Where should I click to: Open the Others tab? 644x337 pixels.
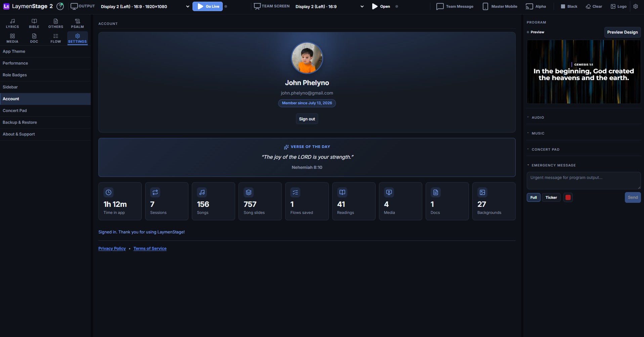[x=56, y=24]
